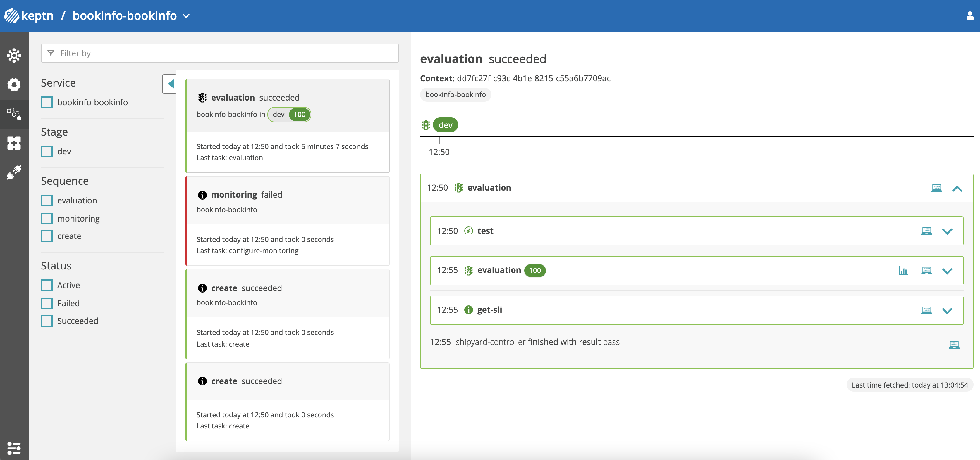
Task: Open the environment view sidebar icon
Action: click(14, 56)
